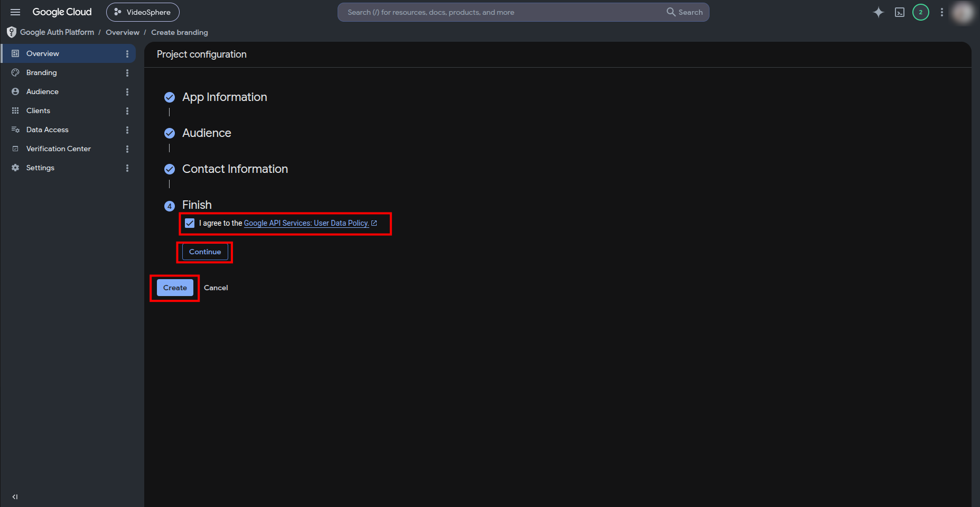
Task: Click the user account avatar
Action: (963, 12)
